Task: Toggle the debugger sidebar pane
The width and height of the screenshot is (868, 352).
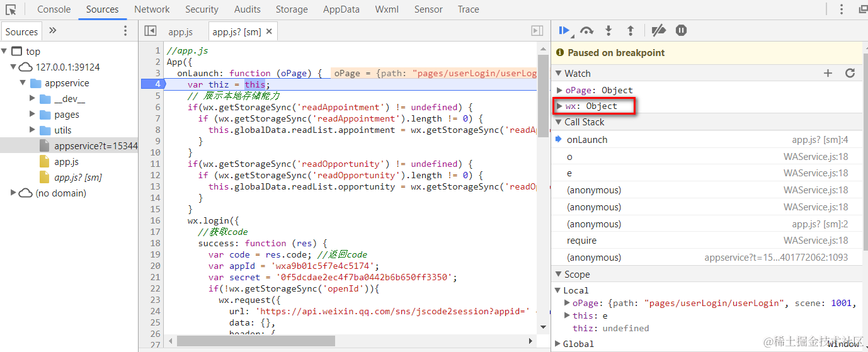Action: tap(537, 31)
